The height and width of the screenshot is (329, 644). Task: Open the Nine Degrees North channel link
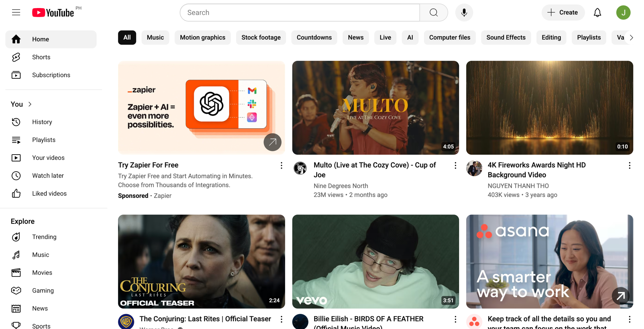tap(341, 186)
